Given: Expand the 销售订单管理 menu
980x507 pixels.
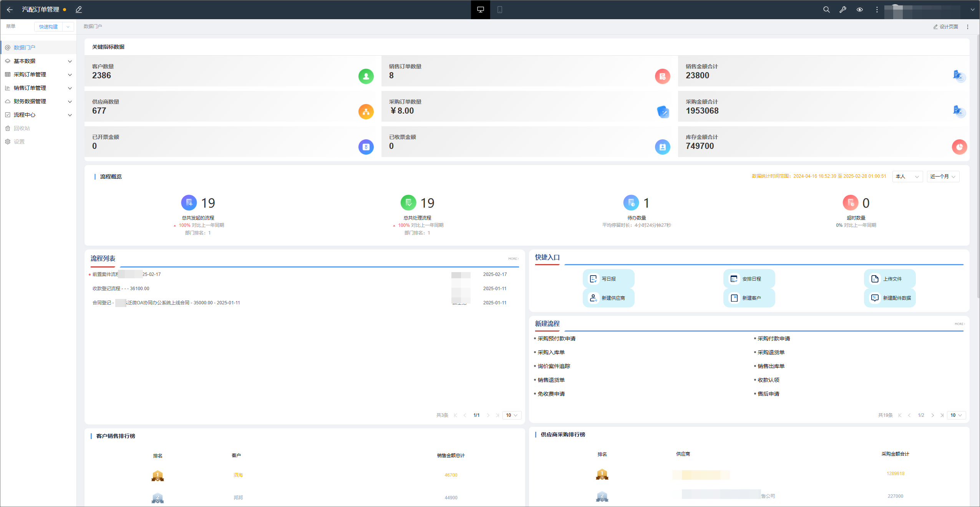Looking at the screenshot, I should [38, 88].
